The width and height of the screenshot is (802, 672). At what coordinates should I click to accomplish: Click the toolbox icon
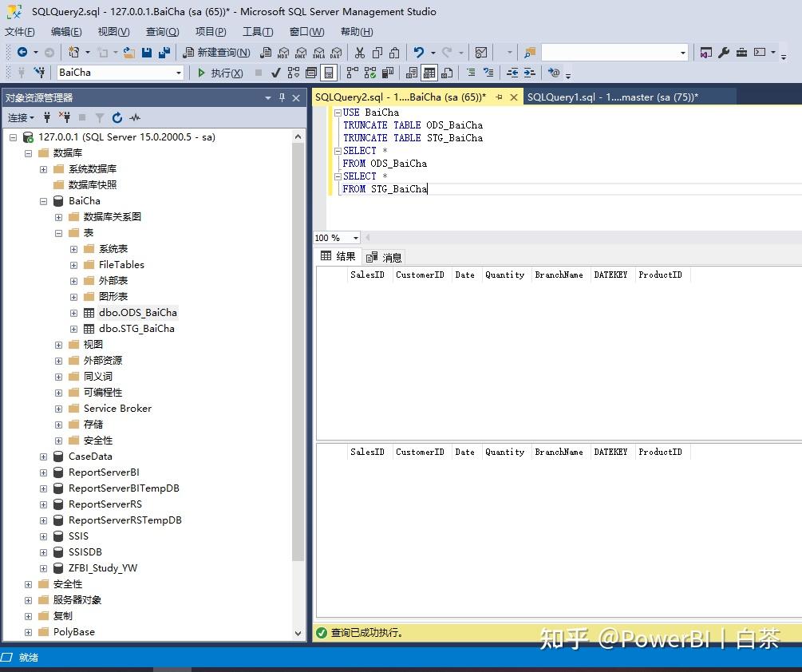pos(741,52)
